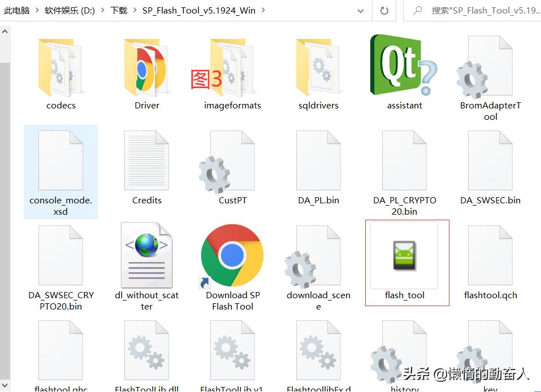Select the Download SP Flash Tool shortcut
Viewport: 541px width, 392px height.
[x=232, y=256]
